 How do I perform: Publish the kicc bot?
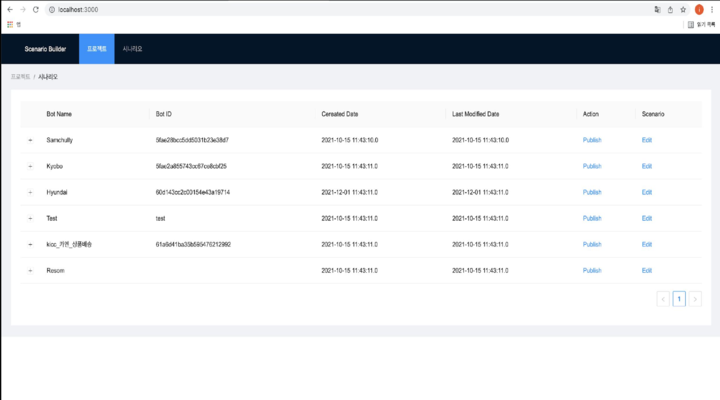tap(592, 245)
